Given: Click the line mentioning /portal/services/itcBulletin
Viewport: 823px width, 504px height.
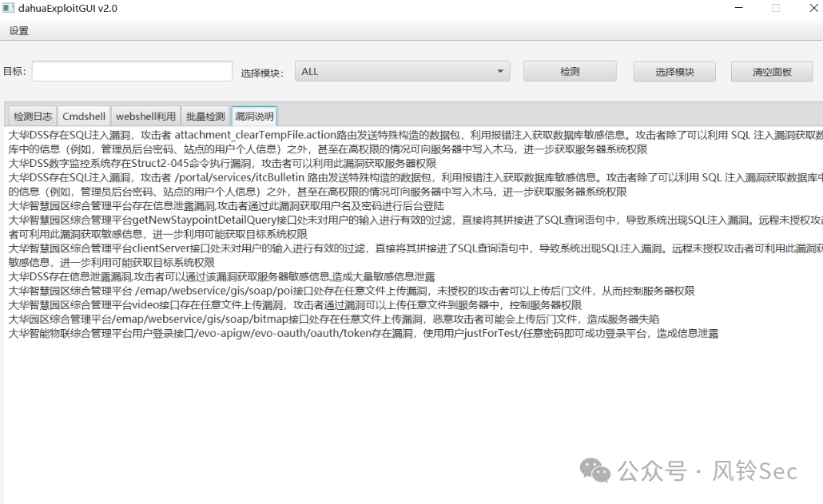Looking at the screenshot, I should coord(415,178).
